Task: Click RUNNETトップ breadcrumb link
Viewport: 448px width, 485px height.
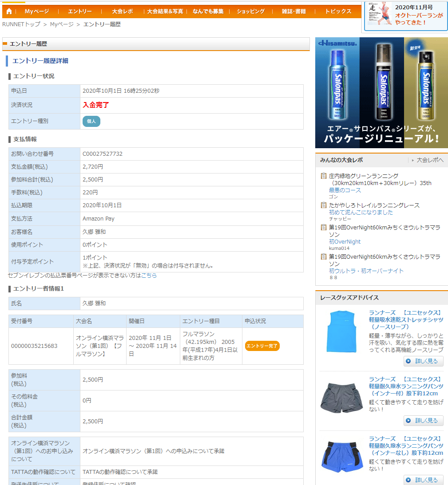Action: pos(21,24)
